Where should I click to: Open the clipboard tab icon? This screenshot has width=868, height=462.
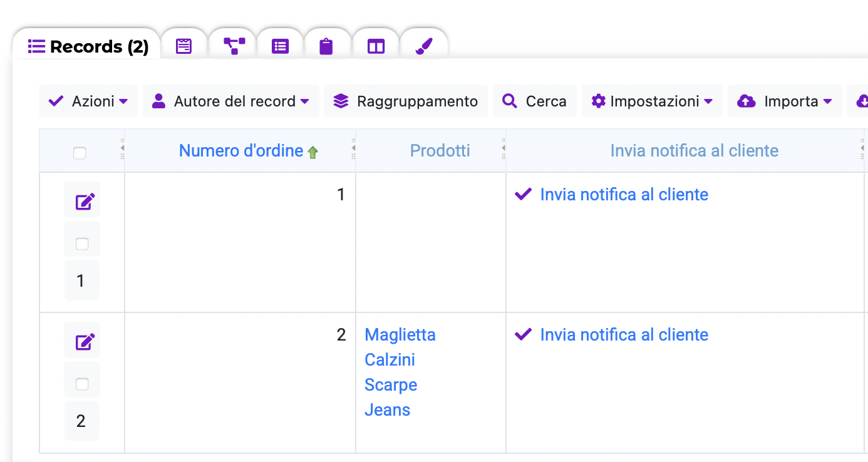(x=326, y=46)
